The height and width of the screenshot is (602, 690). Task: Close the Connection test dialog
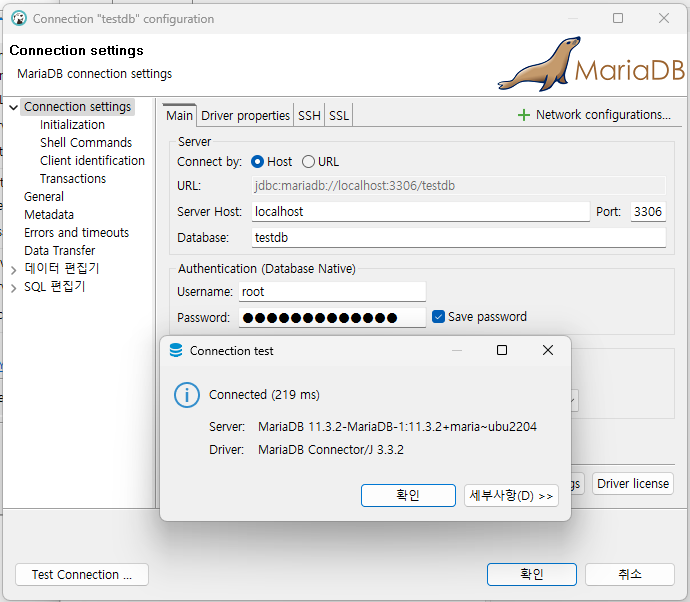click(x=548, y=350)
